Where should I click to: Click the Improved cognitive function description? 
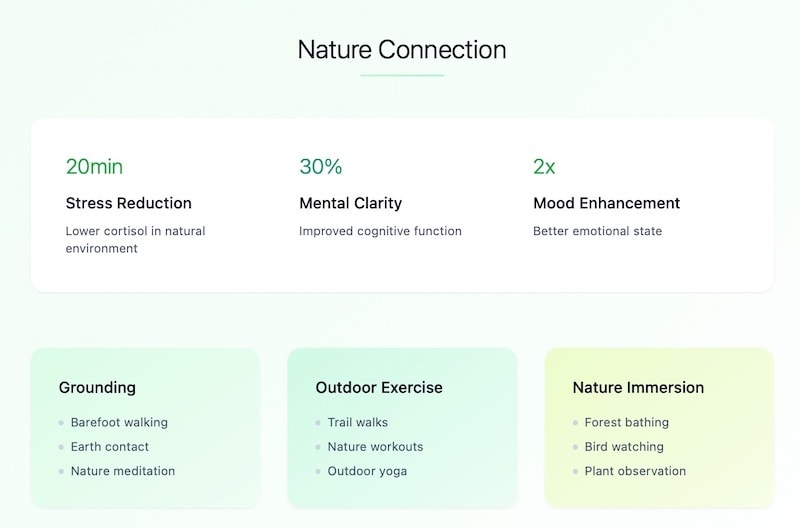[x=380, y=231]
